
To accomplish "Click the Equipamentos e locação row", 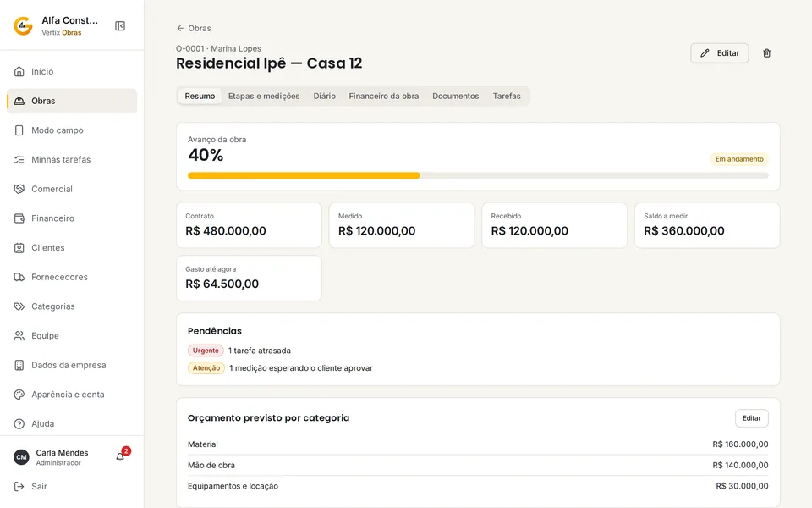I will pos(478,486).
